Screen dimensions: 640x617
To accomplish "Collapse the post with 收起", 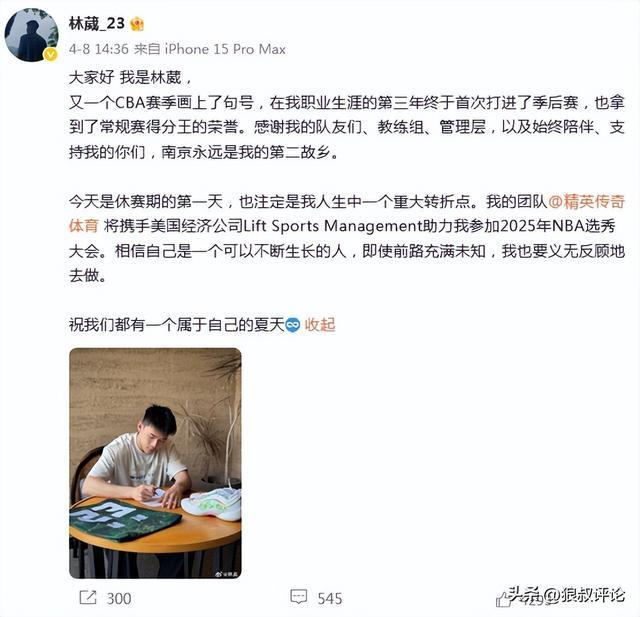I will coord(320,325).
